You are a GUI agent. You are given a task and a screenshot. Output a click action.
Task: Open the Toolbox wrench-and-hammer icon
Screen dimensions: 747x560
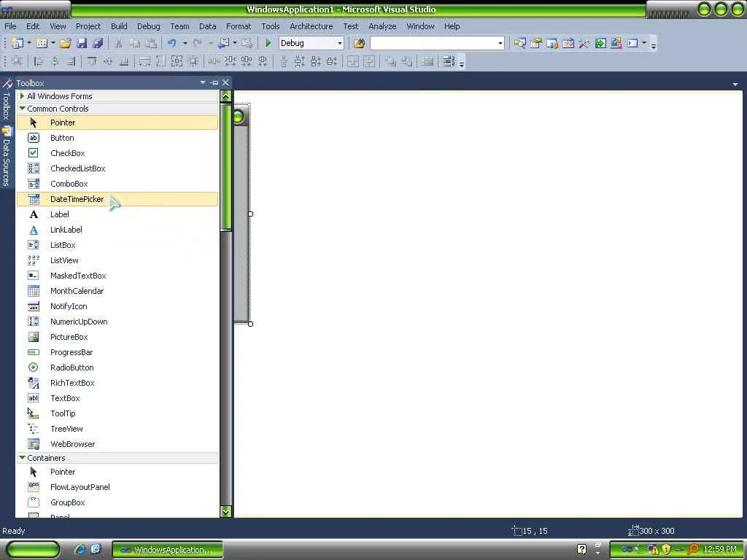click(584, 43)
